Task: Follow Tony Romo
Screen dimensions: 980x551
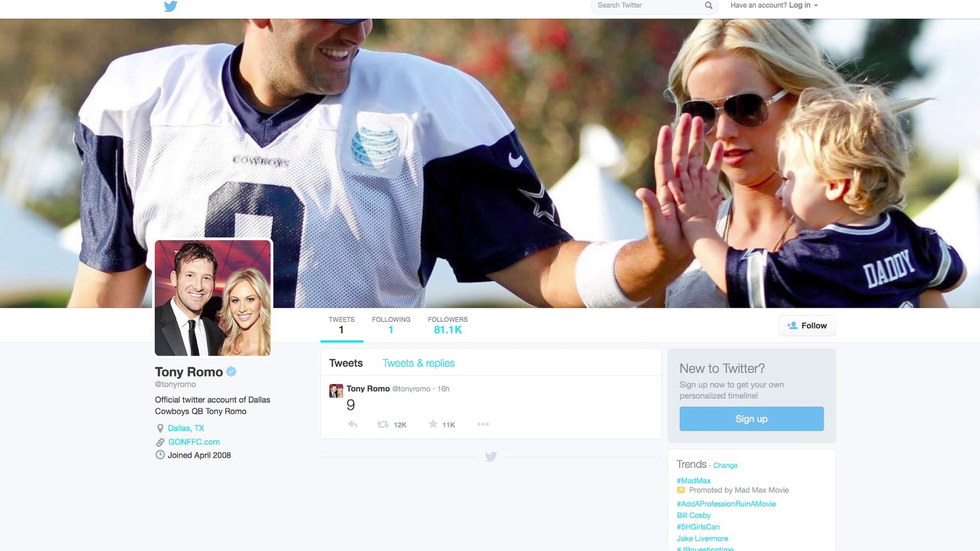Action: (807, 325)
